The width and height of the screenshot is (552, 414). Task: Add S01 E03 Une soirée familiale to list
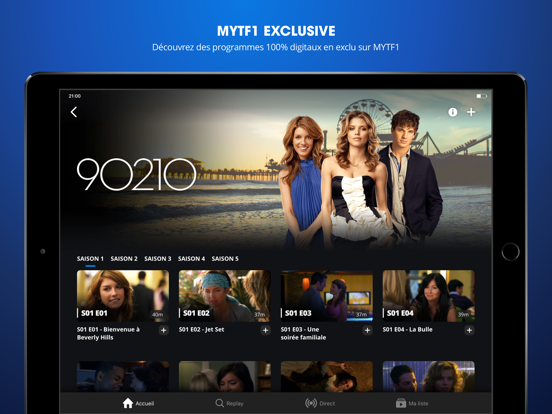coord(367,330)
